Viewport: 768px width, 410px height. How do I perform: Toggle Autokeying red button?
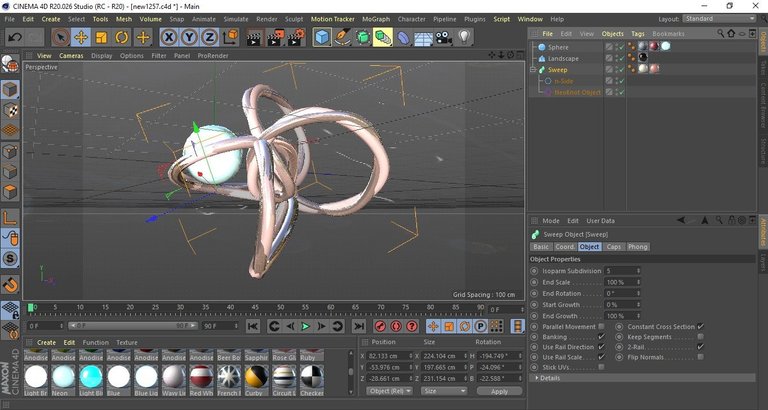pos(396,326)
